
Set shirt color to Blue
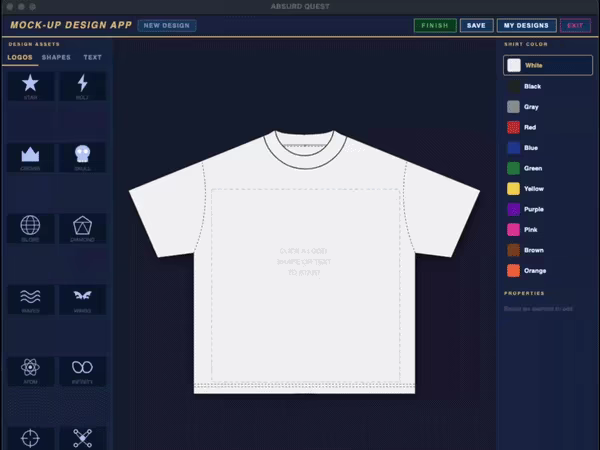coord(548,148)
